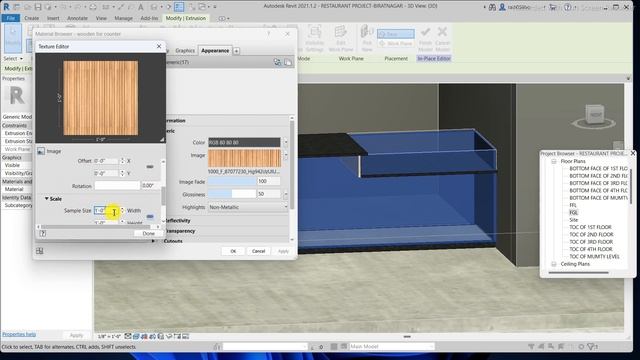Click the Duplicate asset icon in Material Browser
Screen dimensions: 640x360
pos(288,62)
